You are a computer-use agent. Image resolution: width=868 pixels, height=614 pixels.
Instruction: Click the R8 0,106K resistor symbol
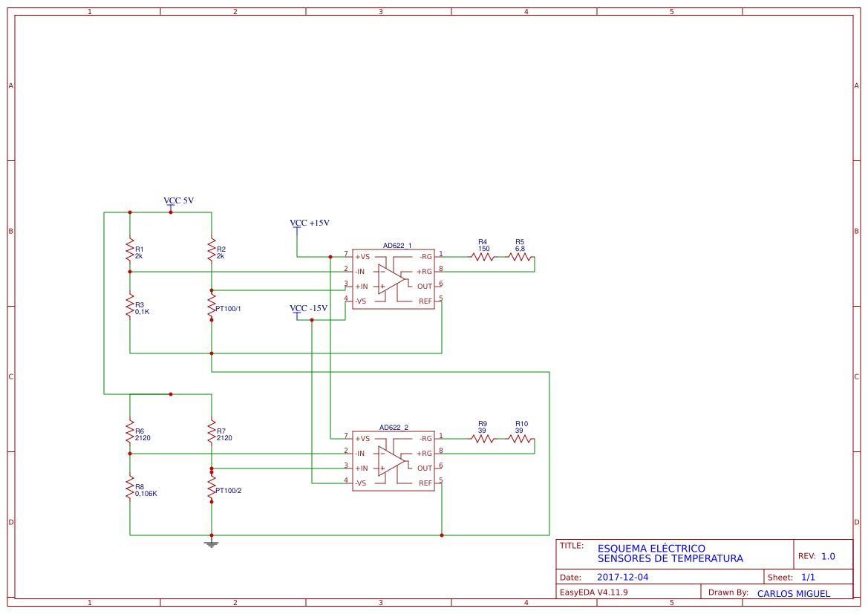tap(130, 487)
